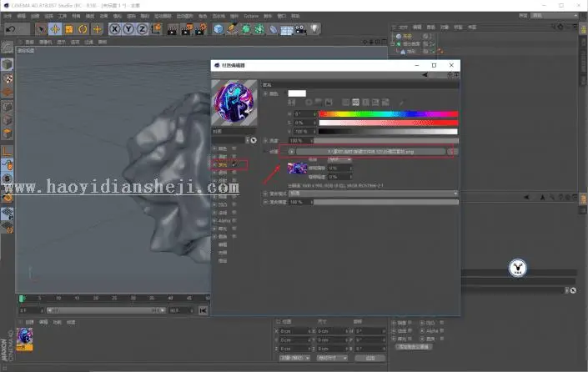The width and height of the screenshot is (588, 372).
Task: Click the coordinate system icon
Action: (156, 29)
